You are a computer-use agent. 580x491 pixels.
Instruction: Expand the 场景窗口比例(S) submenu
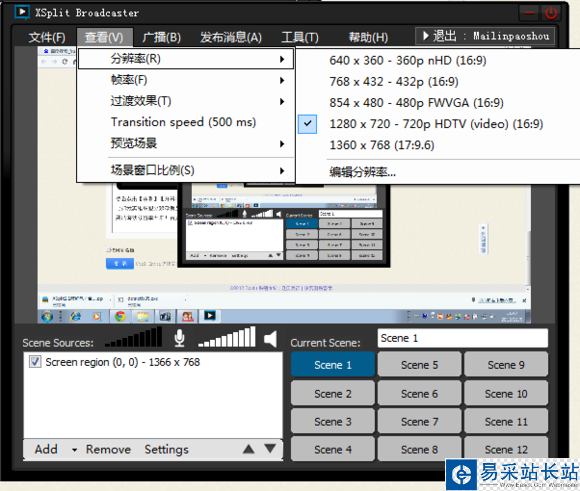pos(186,170)
